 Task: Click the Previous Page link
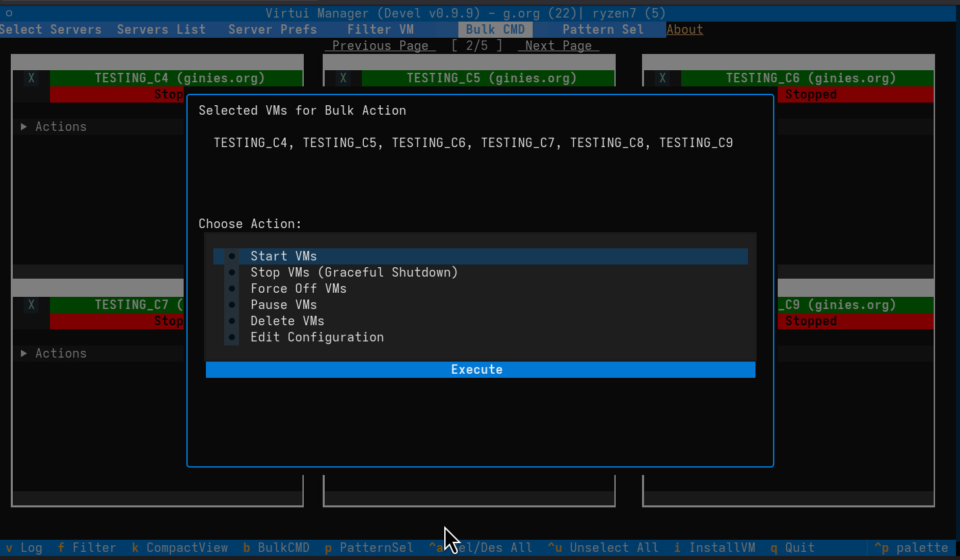[x=380, y=45]
